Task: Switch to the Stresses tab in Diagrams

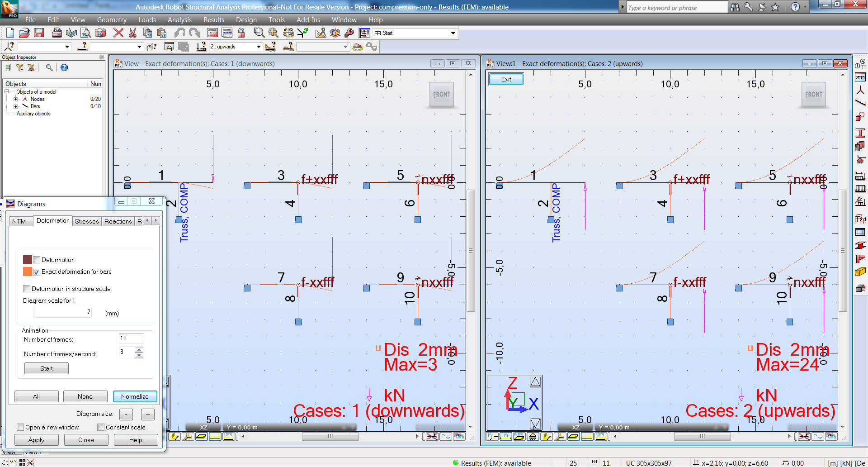Action: (87, 221)
